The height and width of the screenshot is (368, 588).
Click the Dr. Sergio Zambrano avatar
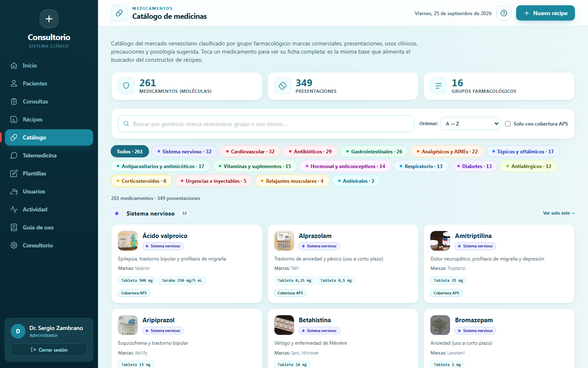pyautogui.click(x=18, y=331)
